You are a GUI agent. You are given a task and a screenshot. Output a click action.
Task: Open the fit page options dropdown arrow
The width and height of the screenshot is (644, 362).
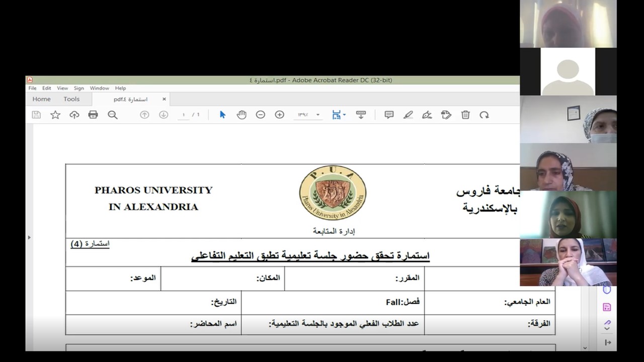tap(344, 115)
